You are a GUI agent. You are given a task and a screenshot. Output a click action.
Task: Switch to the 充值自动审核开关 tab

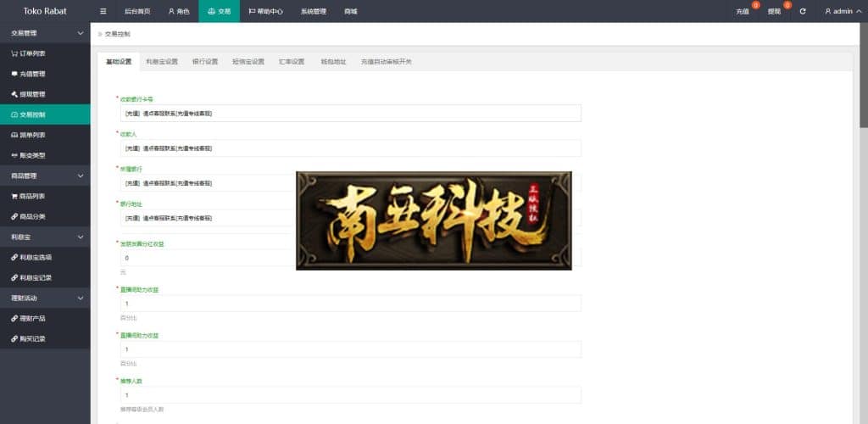387,62
